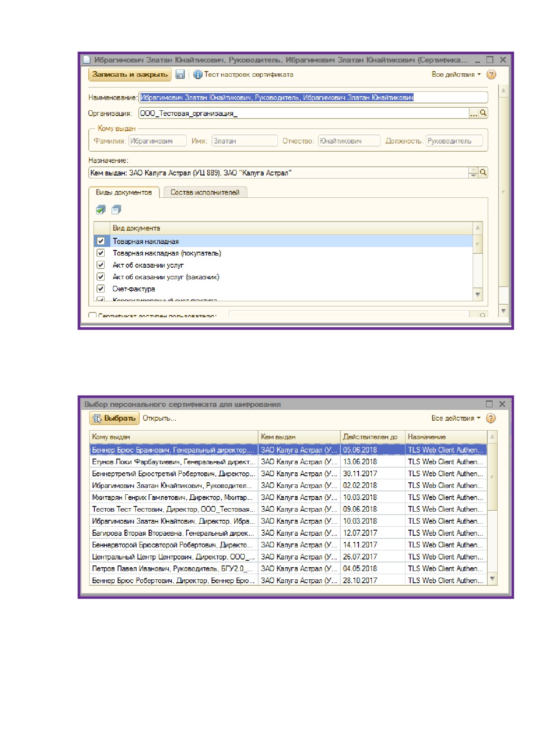Open help icon in certificate window
This screenshot has height=756, width=533.
[x=491, y=75]
